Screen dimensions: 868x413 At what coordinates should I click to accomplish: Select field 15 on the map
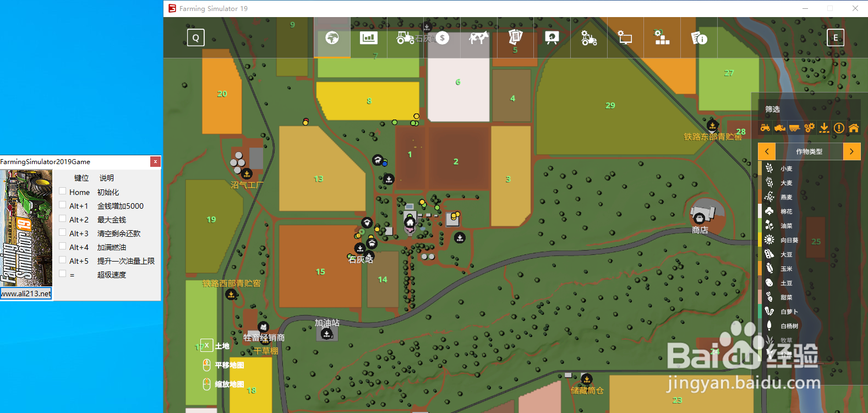[320, 266]
